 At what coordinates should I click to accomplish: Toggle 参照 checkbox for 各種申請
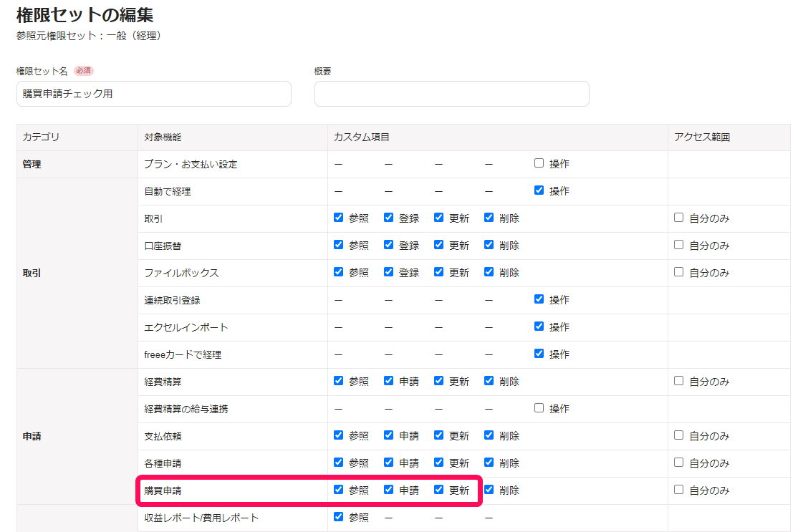[x=338, y=462]
